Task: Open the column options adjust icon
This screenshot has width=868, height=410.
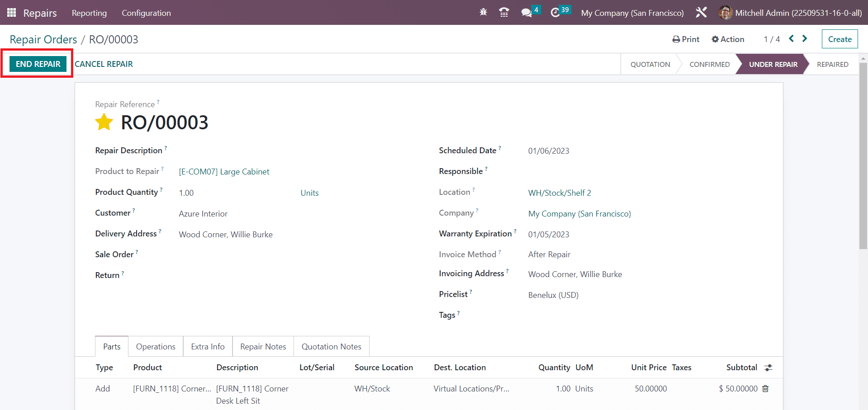Action: point(768,368)
